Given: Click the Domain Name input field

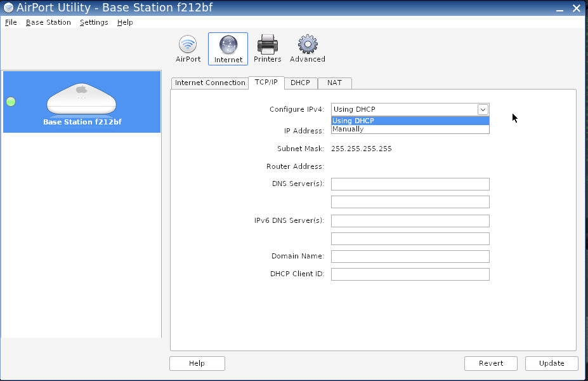Looking at the screenshot, I should 410,257.
